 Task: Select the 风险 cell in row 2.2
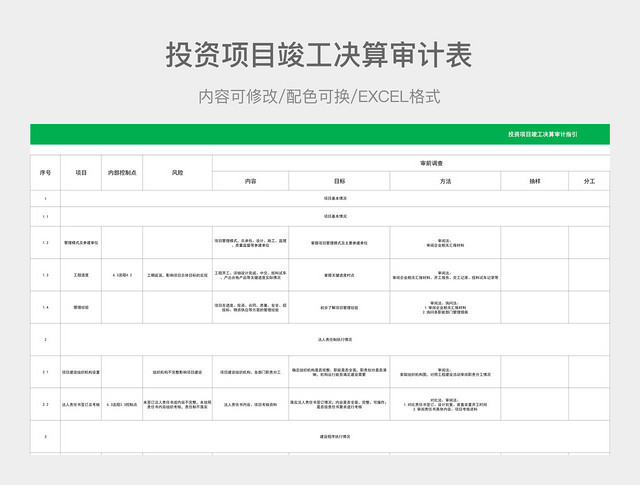pos(178,404)
